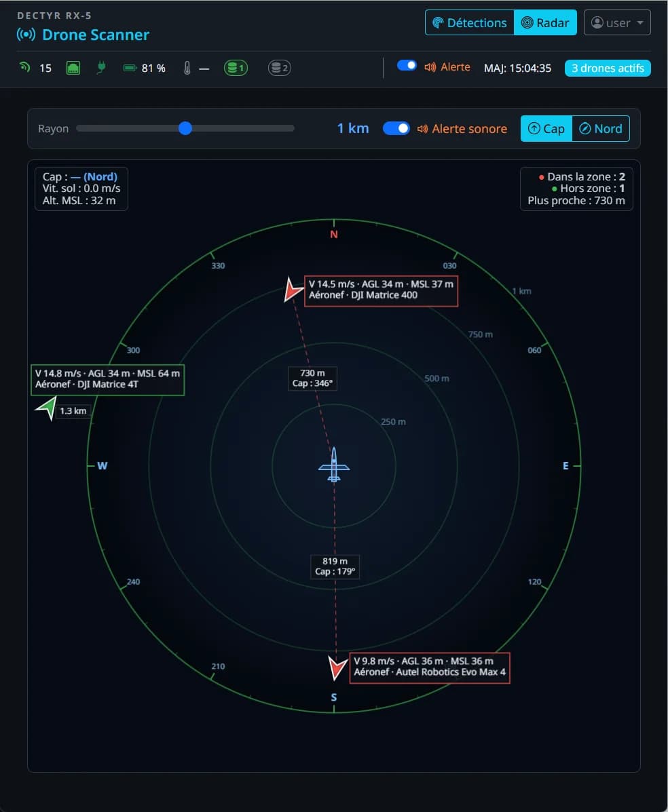The height and width of the screenshot is (812, 668).
Task: Click the 819 m Cap 179° distance label
Action: point(335,566)
